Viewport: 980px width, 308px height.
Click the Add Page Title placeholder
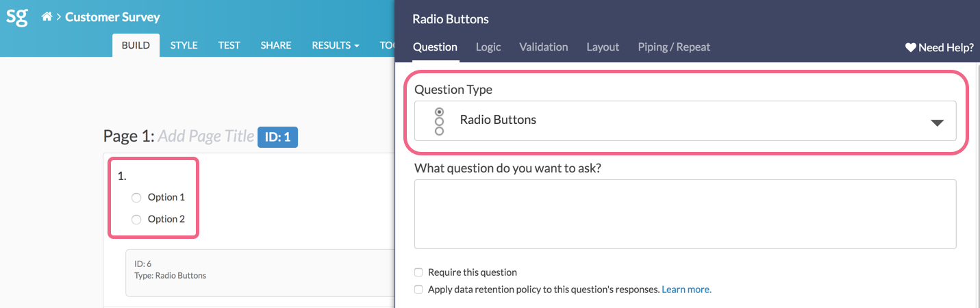coord(206,136)
